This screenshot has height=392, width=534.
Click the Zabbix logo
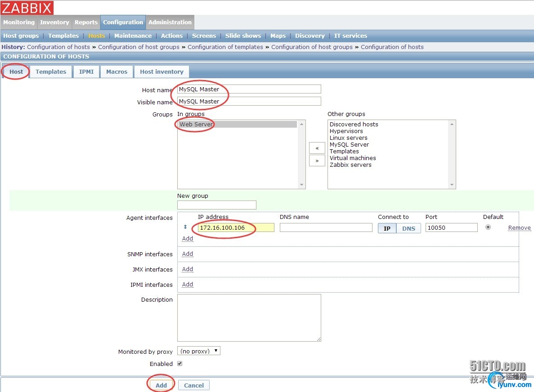[x=27, y=8]
